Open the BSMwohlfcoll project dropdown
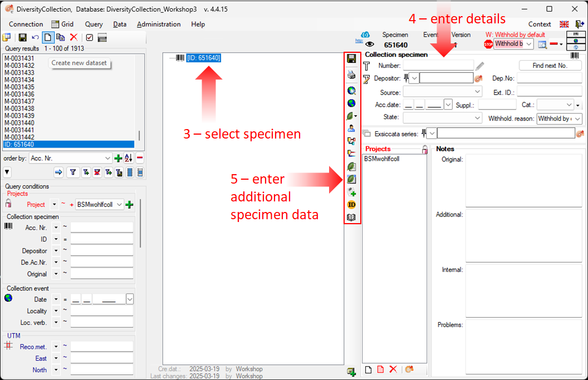This screenshot has width=588, height=380. pos(119,205)
